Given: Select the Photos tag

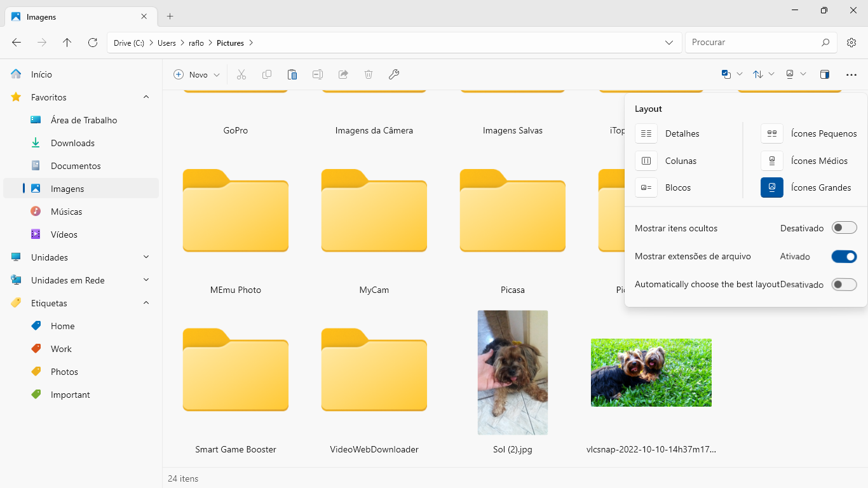Looking at the screenshot, I should pos(81,372).
